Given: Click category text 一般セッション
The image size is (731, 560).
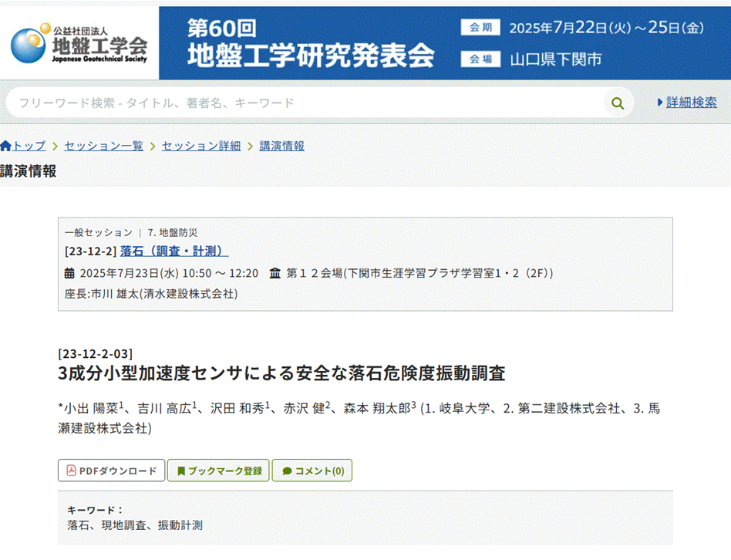Looking at the screenshot, I should pyautogui.click(x=99, y=233).
